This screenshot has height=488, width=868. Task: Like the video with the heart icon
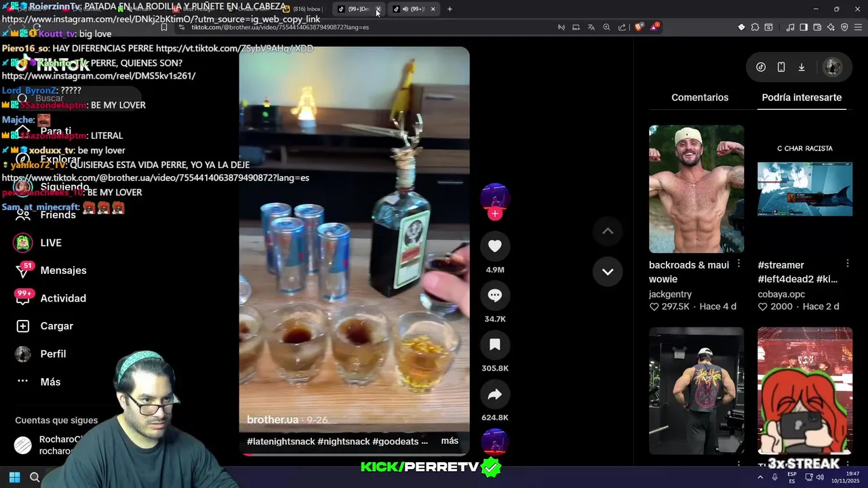point(495,246)
